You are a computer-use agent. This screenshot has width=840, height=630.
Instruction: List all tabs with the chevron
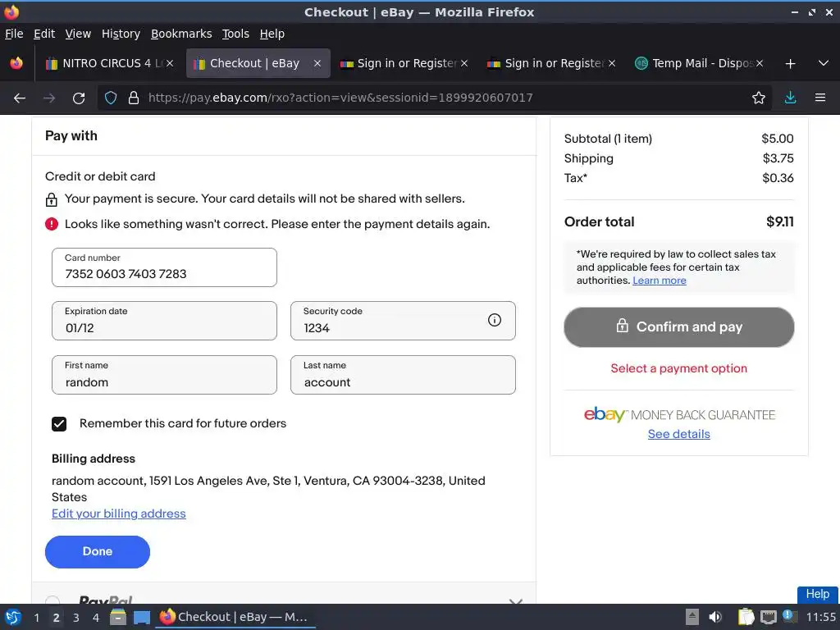824,64
